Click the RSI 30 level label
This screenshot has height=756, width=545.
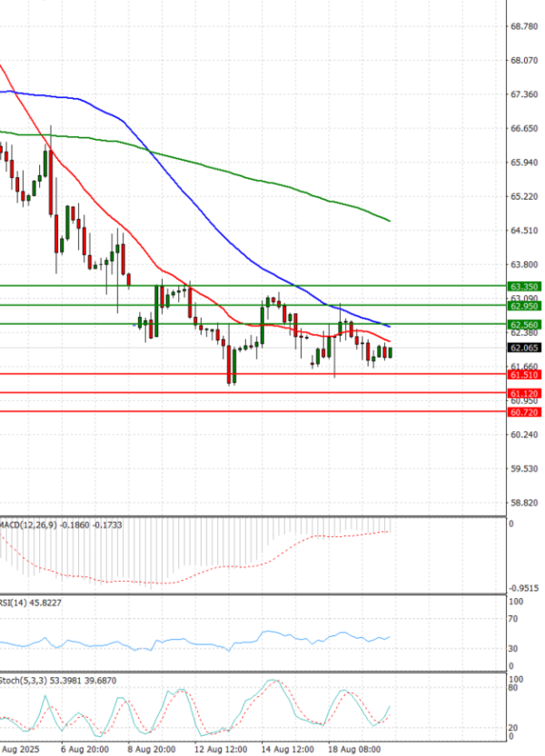(513, 649)
